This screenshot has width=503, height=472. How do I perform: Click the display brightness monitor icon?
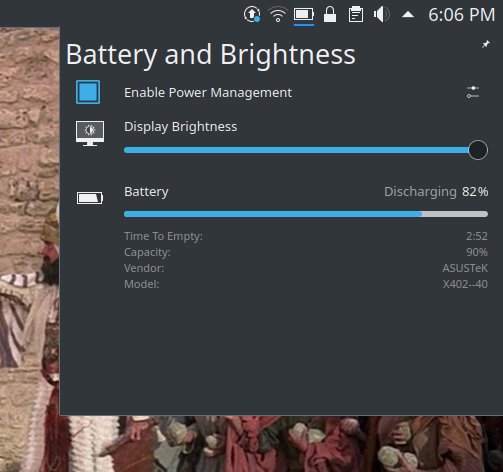pyautogui.click(x=90, y=133)
